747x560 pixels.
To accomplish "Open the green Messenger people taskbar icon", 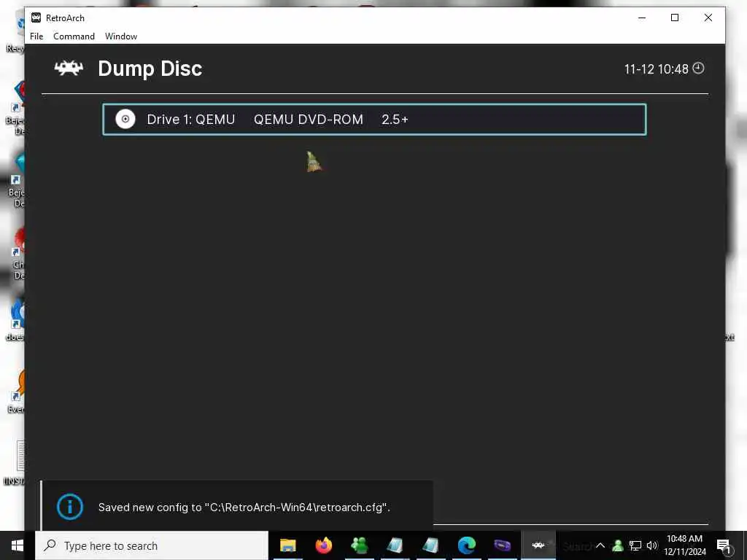I will [359, 545].
